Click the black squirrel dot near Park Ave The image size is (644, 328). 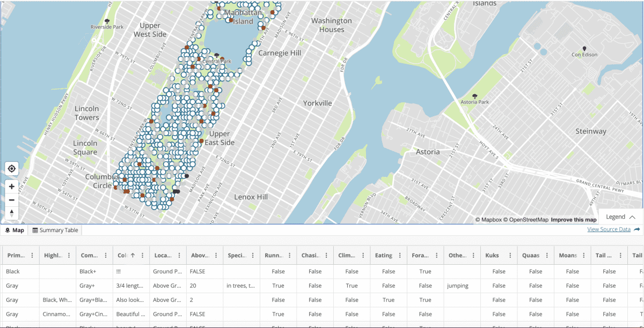coord(187,176)
